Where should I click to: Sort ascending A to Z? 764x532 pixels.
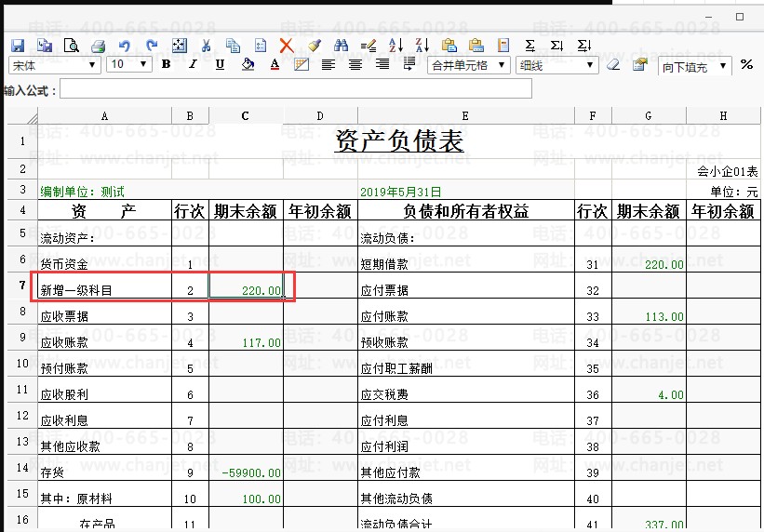point(395,46)
